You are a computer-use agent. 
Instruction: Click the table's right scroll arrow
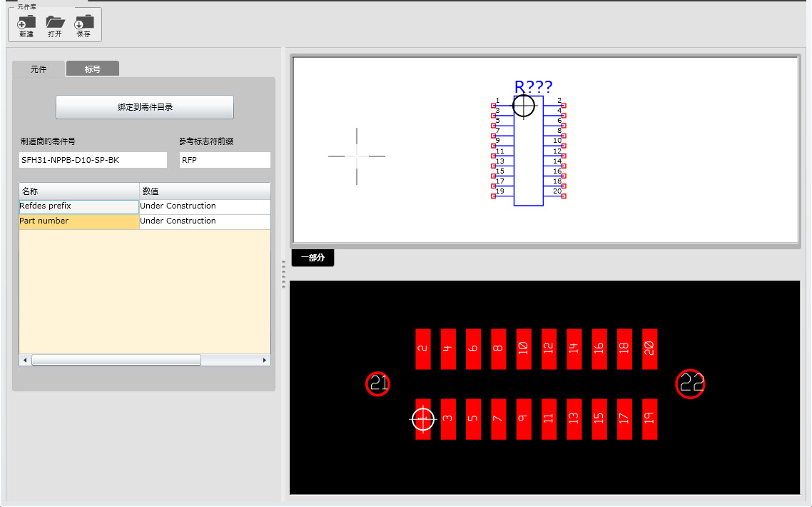tap(265, 360)
